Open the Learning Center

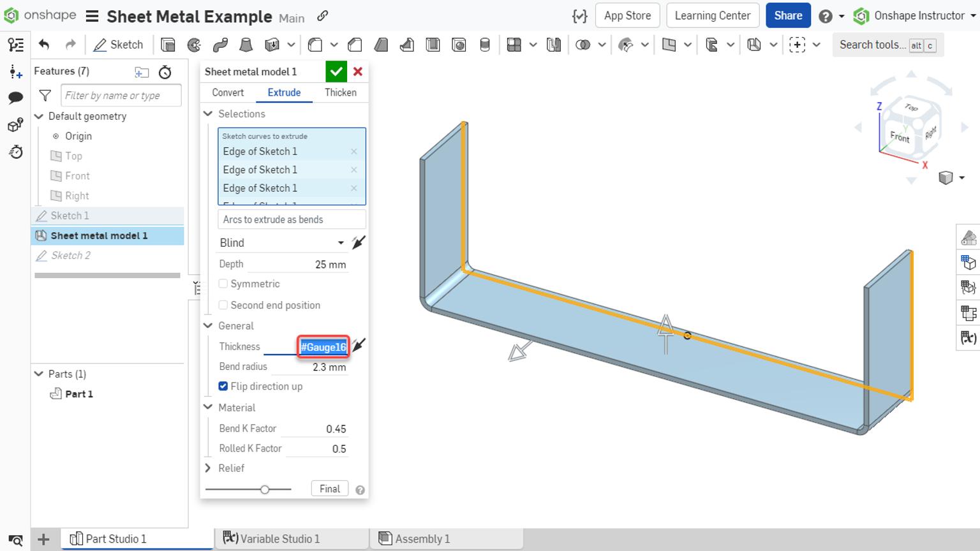(713, 15)
